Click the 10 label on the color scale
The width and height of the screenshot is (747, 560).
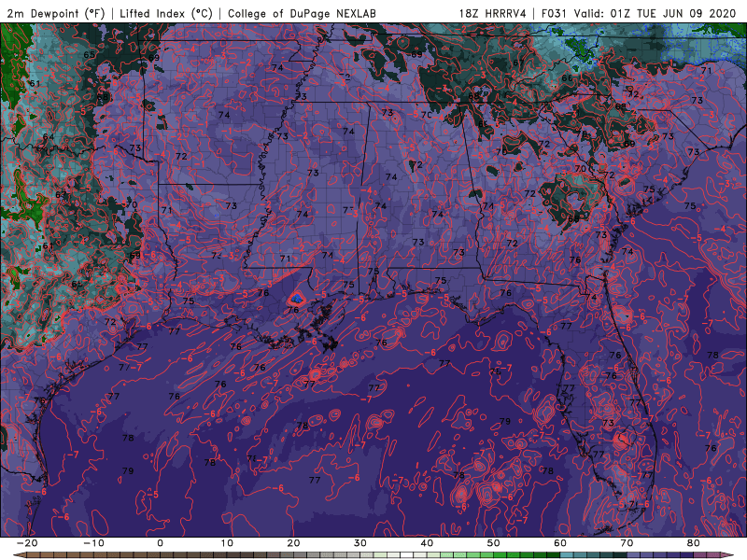(x=227, y=543)
